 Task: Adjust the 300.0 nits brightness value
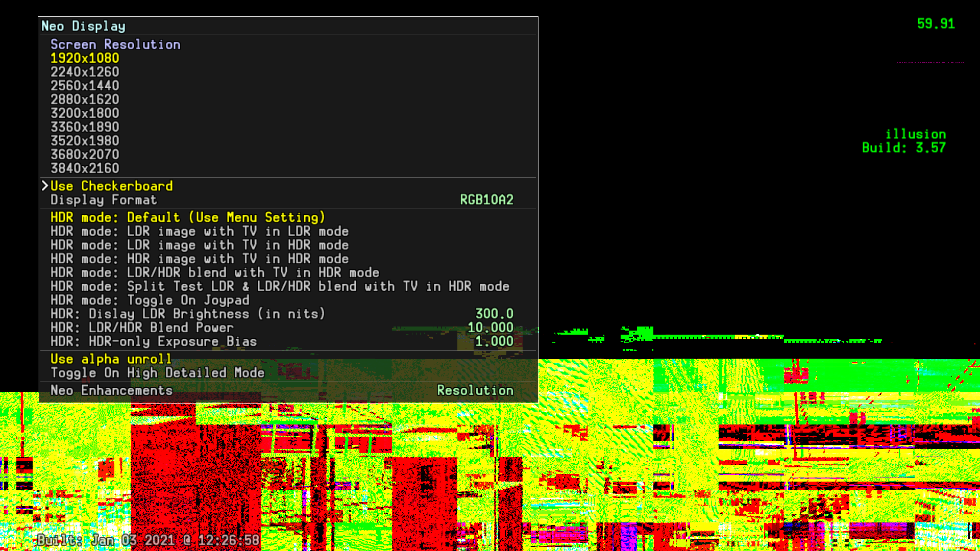click(x=494, y=314)
